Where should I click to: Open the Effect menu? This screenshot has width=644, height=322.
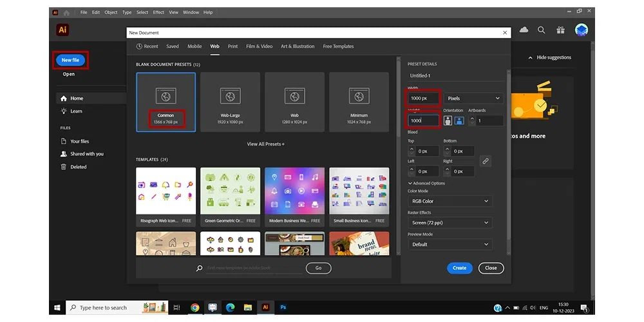click(x=158, y=12)
